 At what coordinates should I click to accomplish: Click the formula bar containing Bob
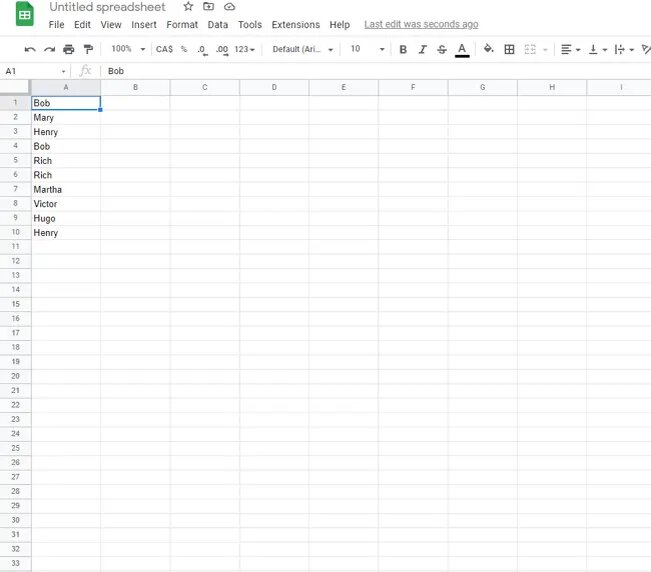pos(374,71)
